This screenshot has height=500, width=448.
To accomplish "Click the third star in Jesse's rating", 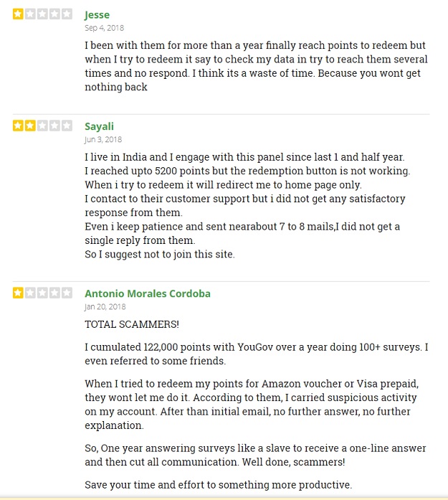I will coord(42,14).
